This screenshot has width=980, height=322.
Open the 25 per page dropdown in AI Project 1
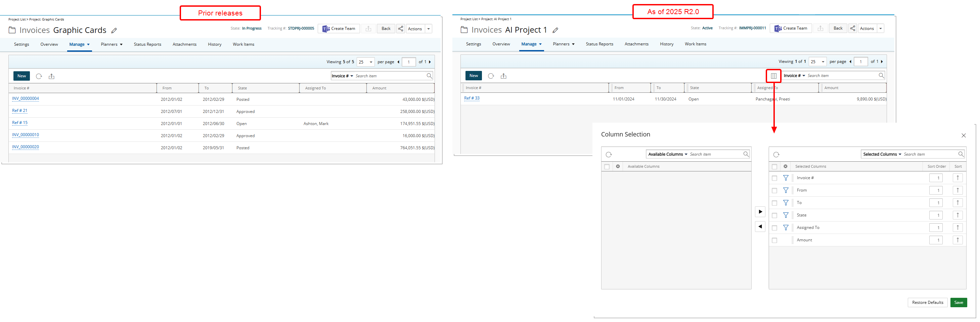(817, 61)
